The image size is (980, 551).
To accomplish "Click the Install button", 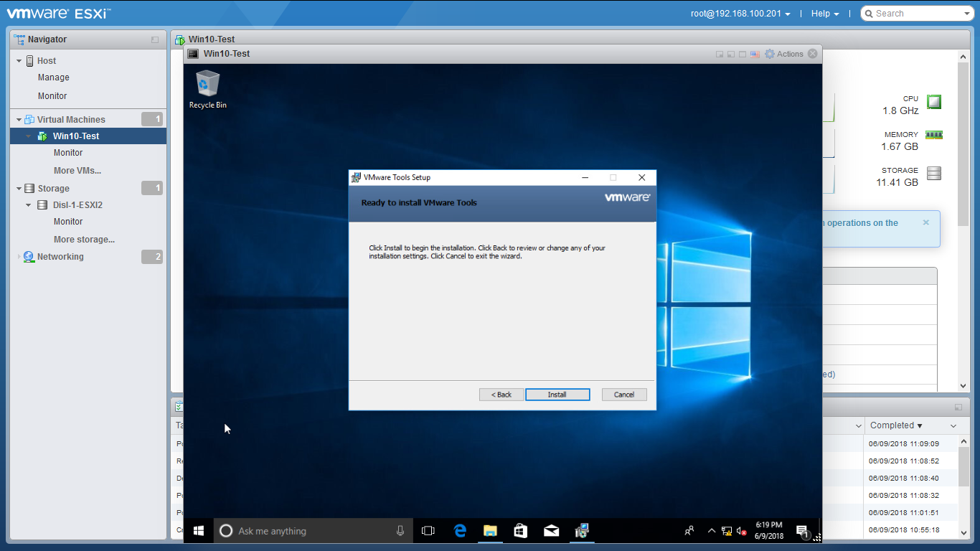I will click(x=557, y=395).
